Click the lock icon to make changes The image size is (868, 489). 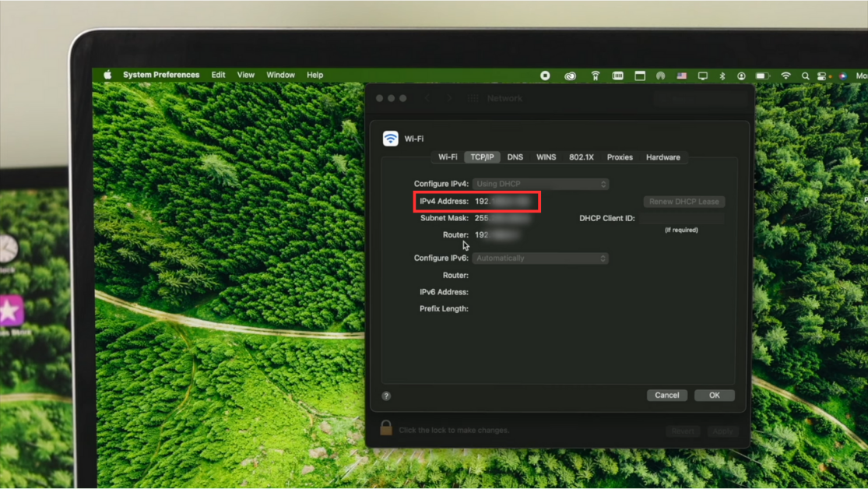(x=386, y=427)
